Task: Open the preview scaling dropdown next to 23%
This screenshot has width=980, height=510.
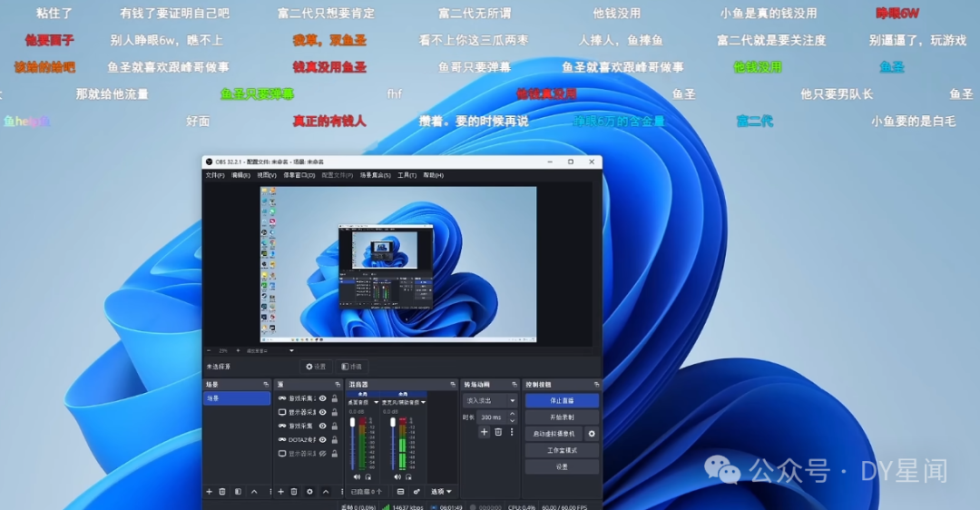Action: [291, 350]
